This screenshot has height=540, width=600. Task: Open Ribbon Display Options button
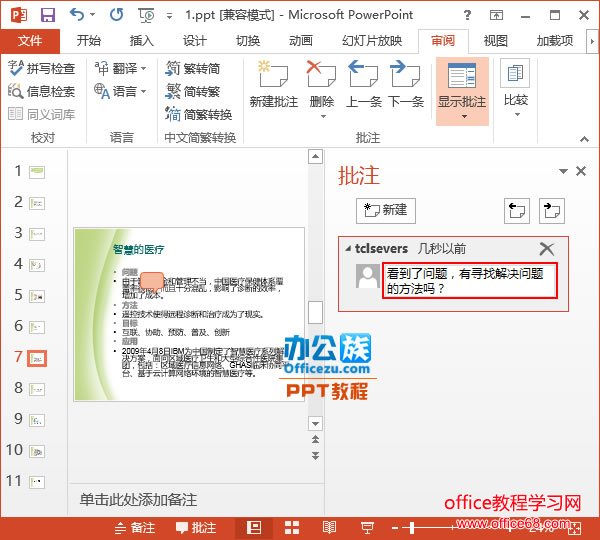point(496,15)
